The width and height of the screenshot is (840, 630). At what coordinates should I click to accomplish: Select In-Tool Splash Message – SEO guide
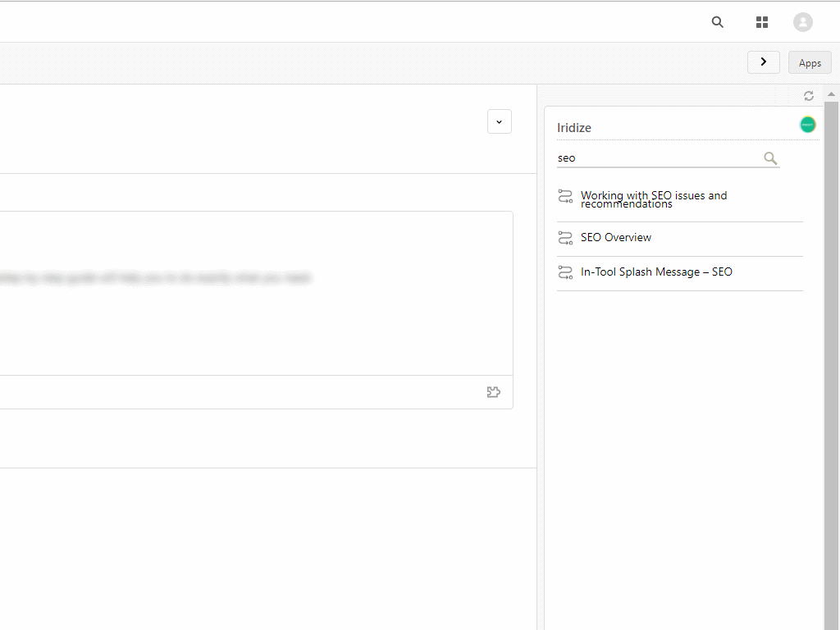(x=656, y=272)
